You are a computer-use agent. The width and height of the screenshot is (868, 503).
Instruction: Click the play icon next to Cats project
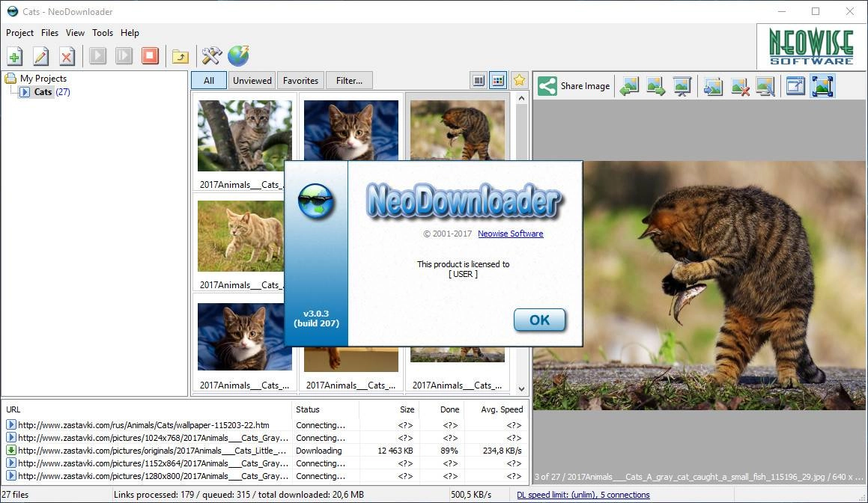click(x=25, y=92)
